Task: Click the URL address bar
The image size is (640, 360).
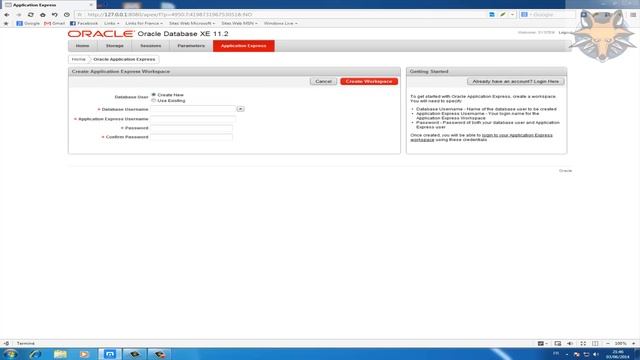Action: tap(282, 15)
